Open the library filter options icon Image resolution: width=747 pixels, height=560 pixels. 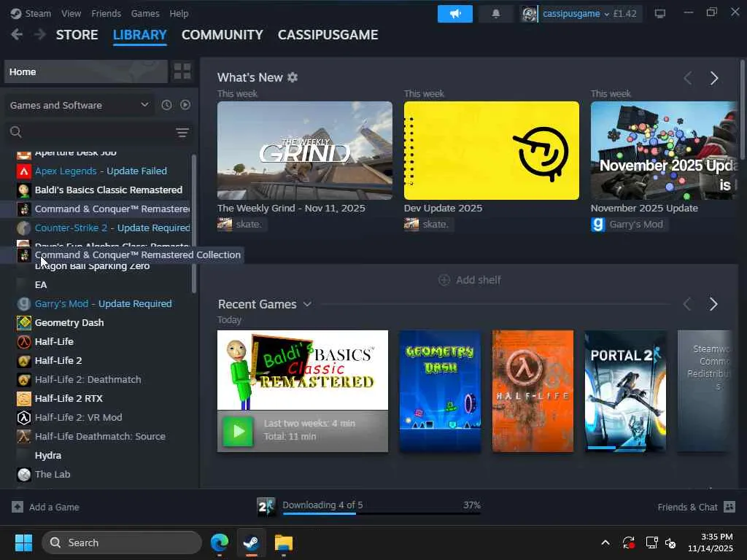(182, 133)
